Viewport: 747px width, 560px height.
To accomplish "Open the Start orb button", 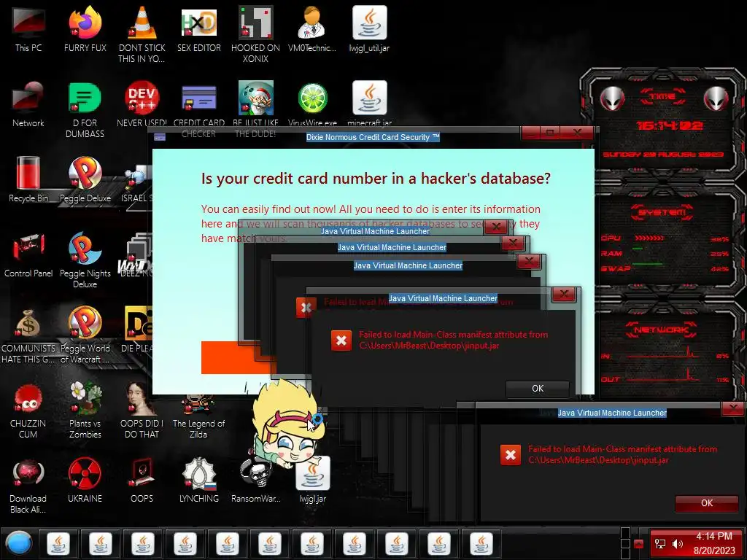I will (x=19, y=543).
